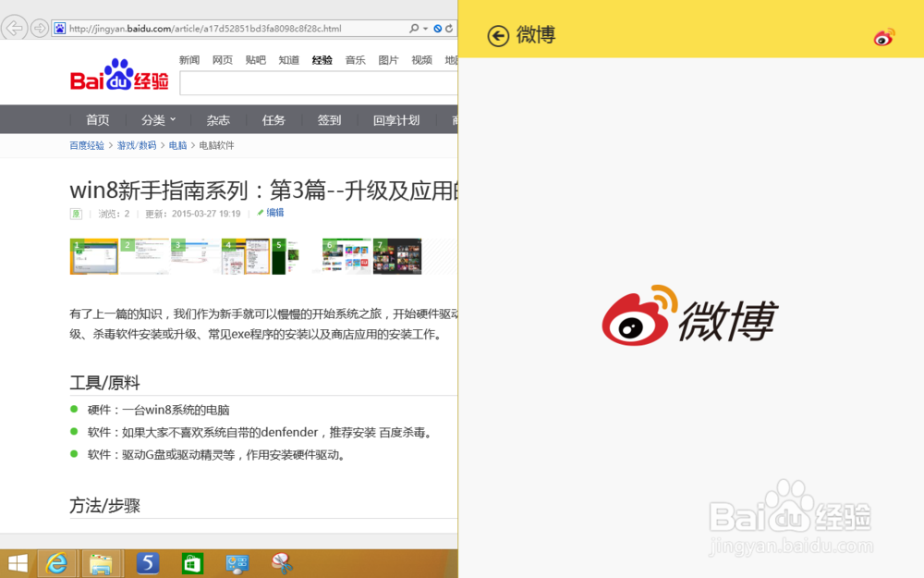Open the 贴吧 link in top navigation
Screen dimensions: 924x578
click(255, 60)
